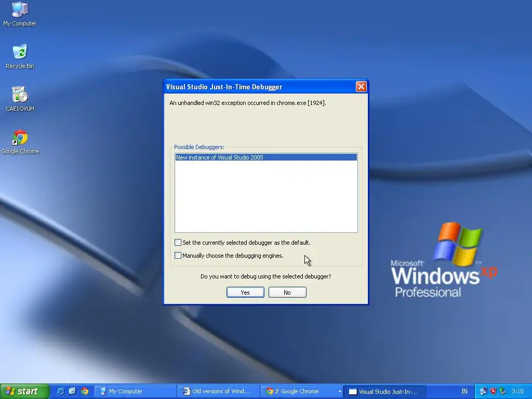Check manually choose the debugging engines
Image resolution: width=532 pixels, height=399 pixels.
[178, 255]
